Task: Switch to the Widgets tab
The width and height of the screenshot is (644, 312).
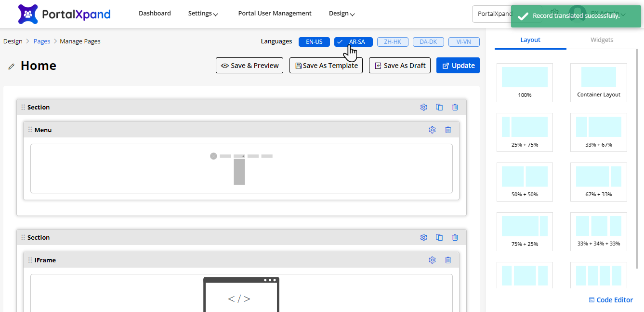Action: 602,40
